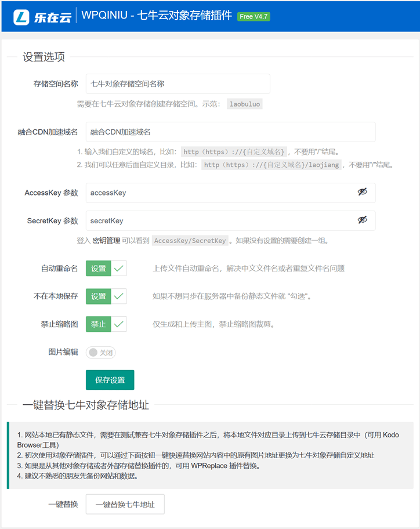Toggle 自动重命名 checkmark switch
This screenshot has height=529, width=420.
119,269
